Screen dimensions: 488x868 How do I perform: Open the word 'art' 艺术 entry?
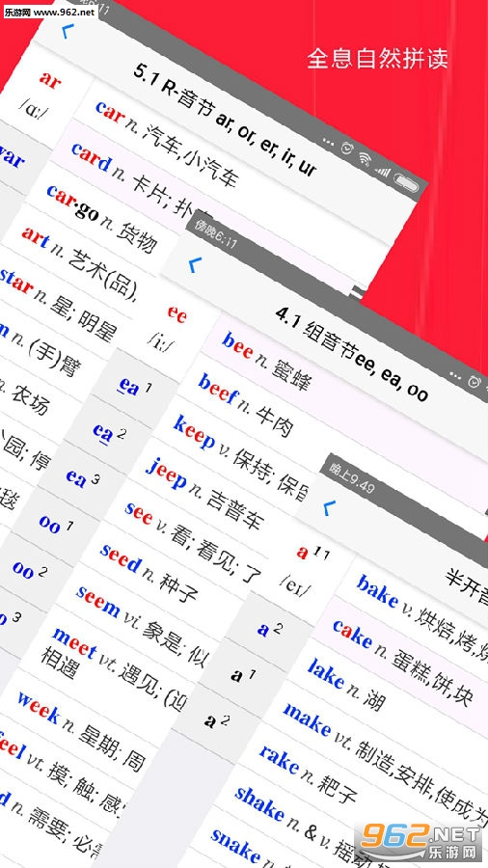79,260
